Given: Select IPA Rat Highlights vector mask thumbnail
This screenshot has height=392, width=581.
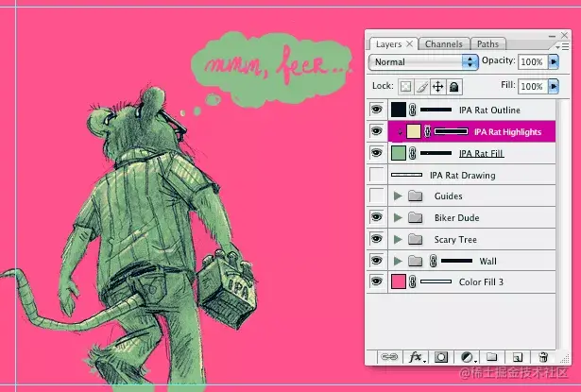Looking at the screenshot, I should (451, 131).
